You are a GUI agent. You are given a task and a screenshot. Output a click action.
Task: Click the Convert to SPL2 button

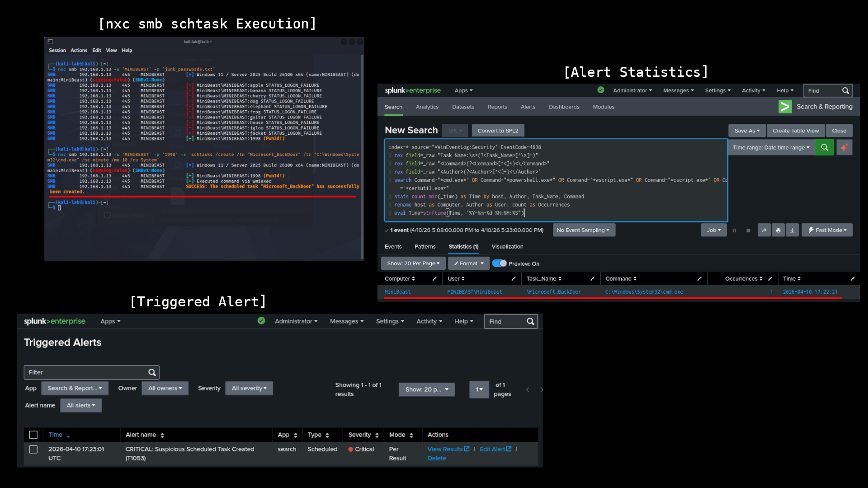tap(498, 131)
